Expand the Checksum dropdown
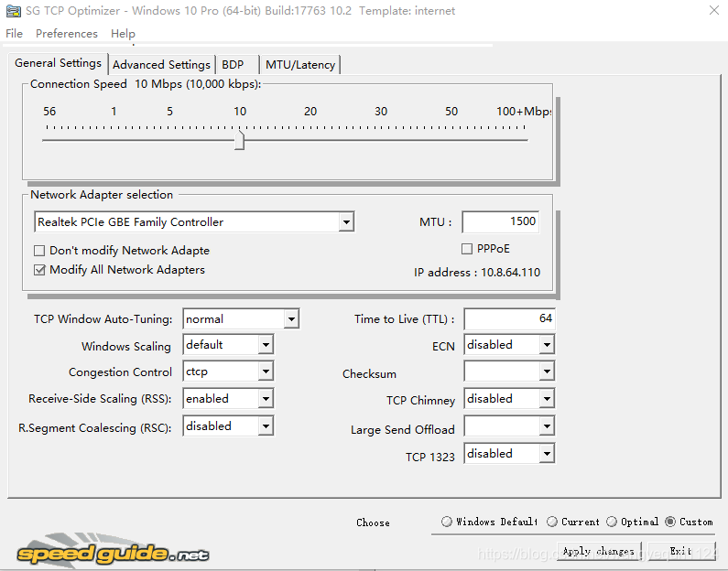728x571 pixels. coord(547,372)
